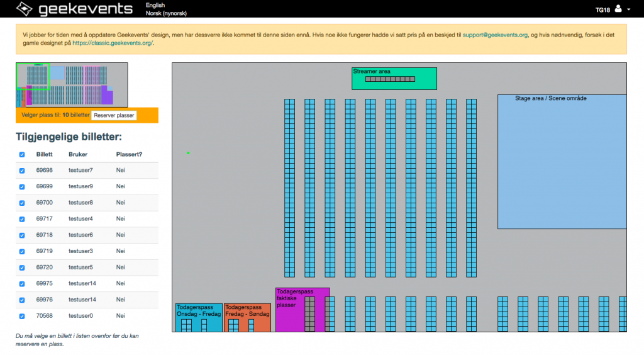
Task: Toggle the checkbox for ticket 70568
Action: tap(22, 316)
